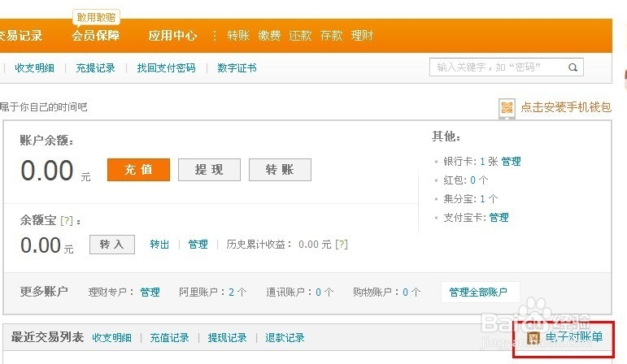Open the 提现记录 tab
Viewport: 627px width, 364px height.
pyautogui.click(x=227, y=338)
